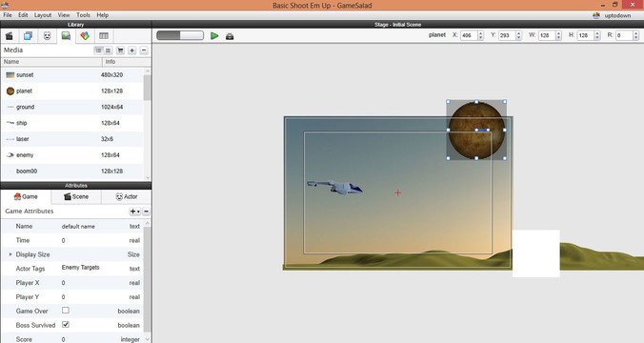Open the Tables library tab
This screenshot has width=644, height=343.
[x=104, y=36]
